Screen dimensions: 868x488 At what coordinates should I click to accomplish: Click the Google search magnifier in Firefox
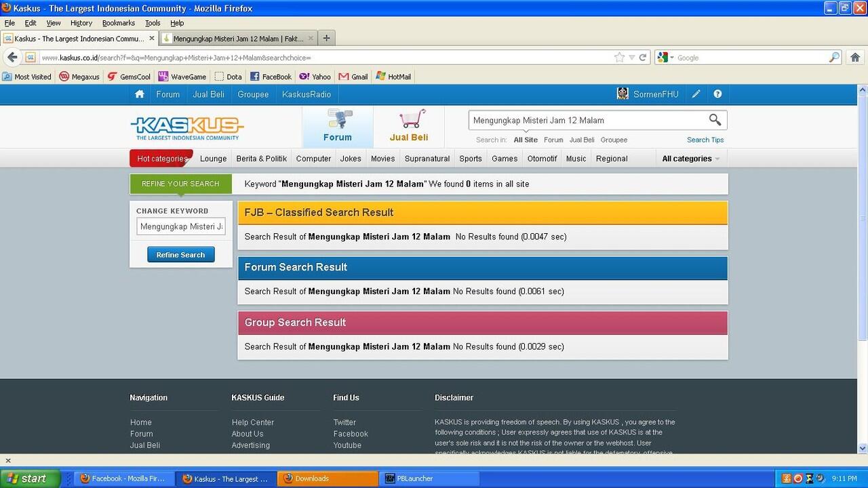[x=835, y=58]
